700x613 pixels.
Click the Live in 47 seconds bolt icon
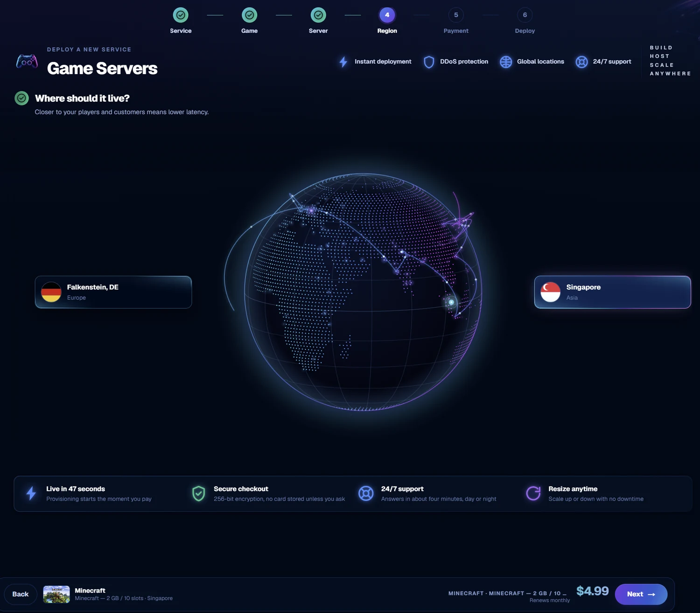click(31, 494)
